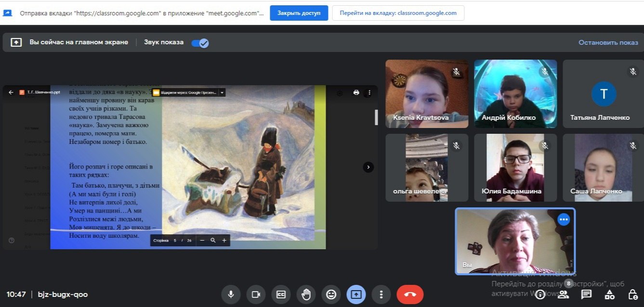
Task: Click Закрыть доступ button
Action: pyautogui.click(x=299, y=13)
